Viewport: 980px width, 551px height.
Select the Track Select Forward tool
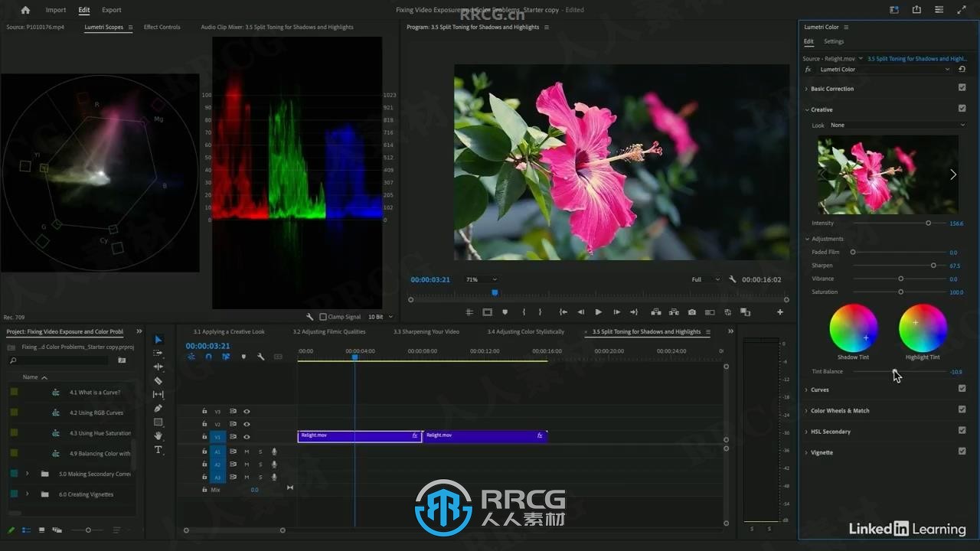(158, 354)
